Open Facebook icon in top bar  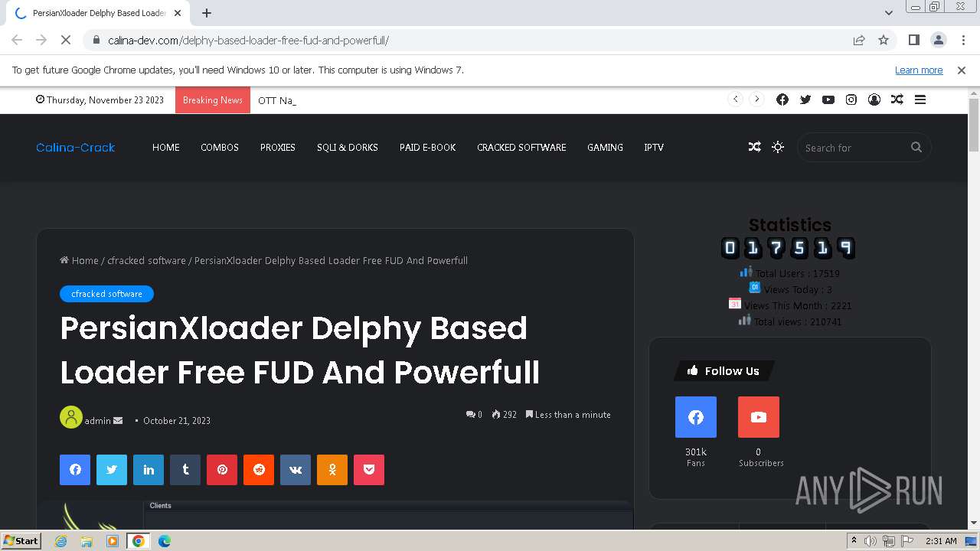click(x=782, y=99)
